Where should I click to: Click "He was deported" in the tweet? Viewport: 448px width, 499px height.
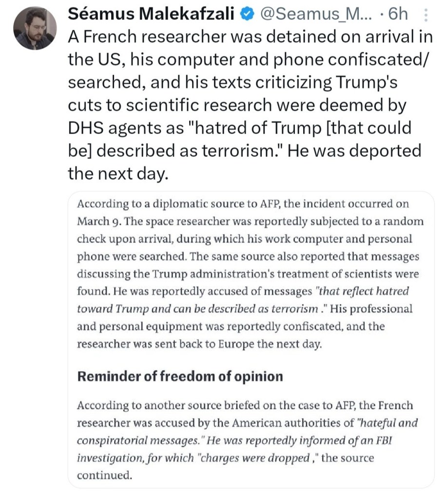point(354,151)
